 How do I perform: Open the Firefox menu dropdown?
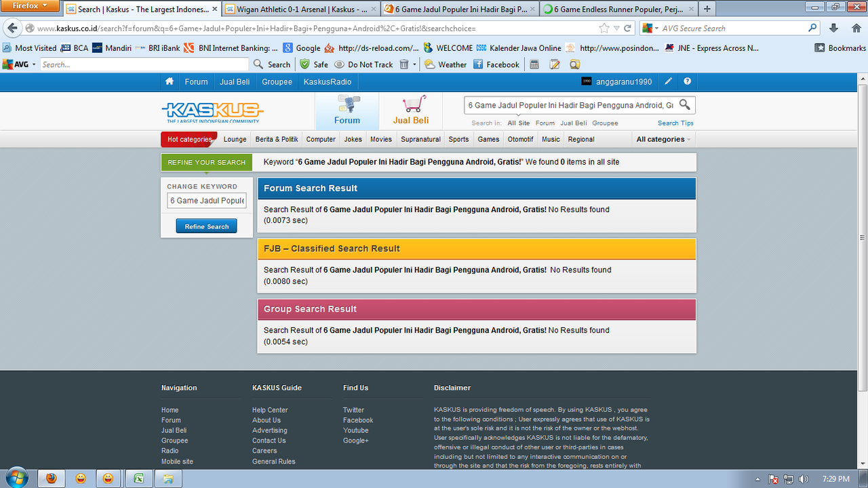(31, 6)
